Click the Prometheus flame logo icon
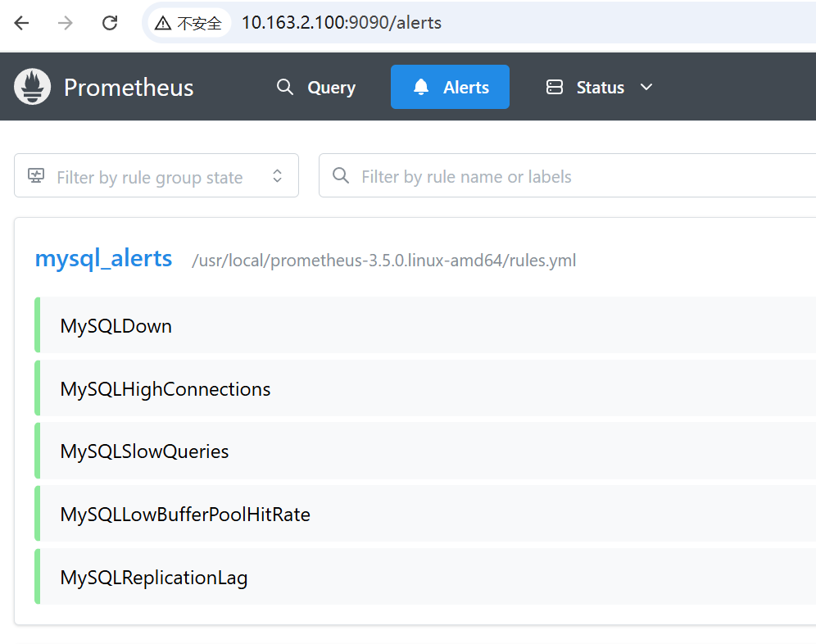816x644 pixels. 33,87
